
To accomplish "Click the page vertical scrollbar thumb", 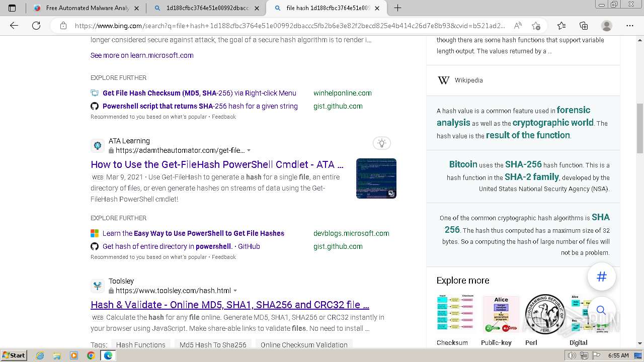I will [640, 128].
